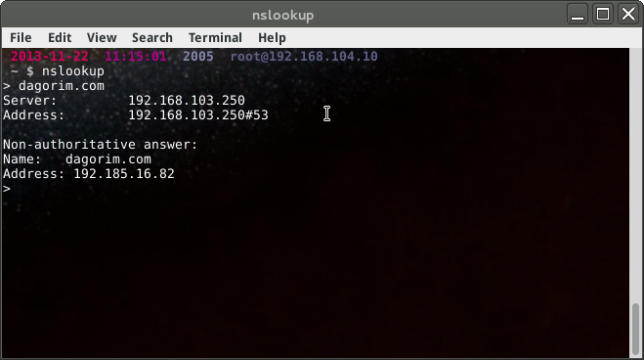Click the Server 192.168.103.250 value

point(187,101)
